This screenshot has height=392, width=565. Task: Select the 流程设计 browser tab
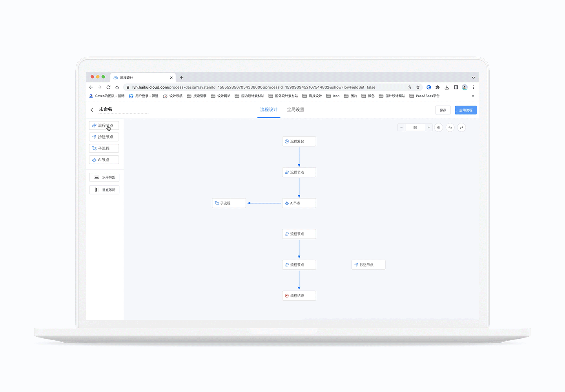[x=143, y=78]
